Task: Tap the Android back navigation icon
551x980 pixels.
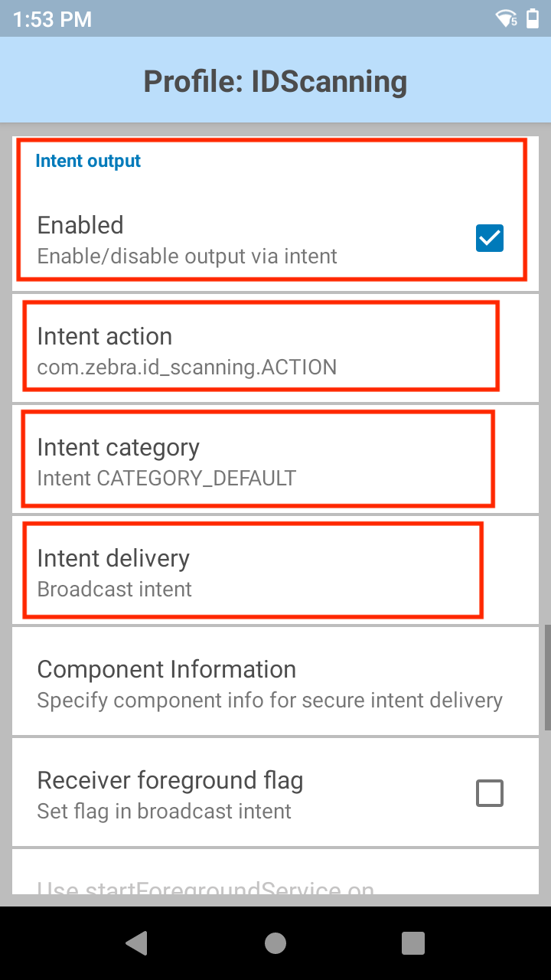Action: 137,942
